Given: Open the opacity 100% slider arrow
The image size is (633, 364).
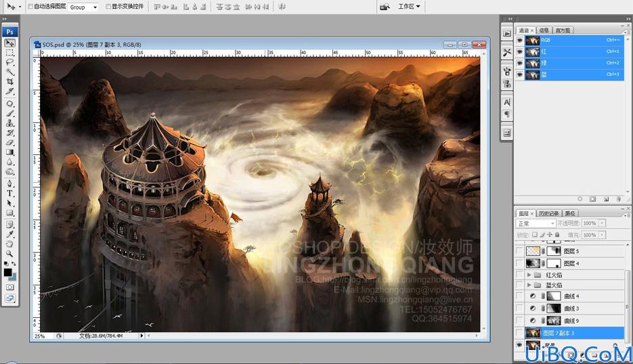Looking at the screenshot, I should point(602,223).
